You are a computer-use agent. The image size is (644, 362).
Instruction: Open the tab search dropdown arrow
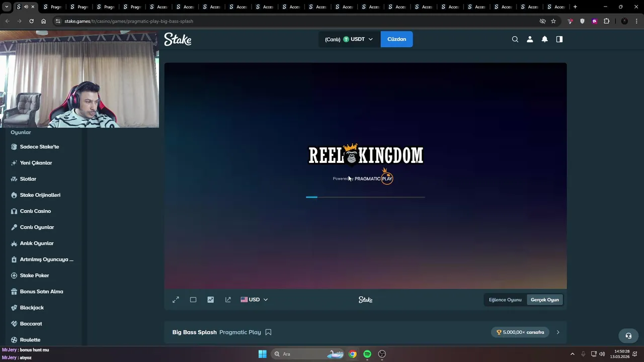pyautogui.click(x=7, y=7)
